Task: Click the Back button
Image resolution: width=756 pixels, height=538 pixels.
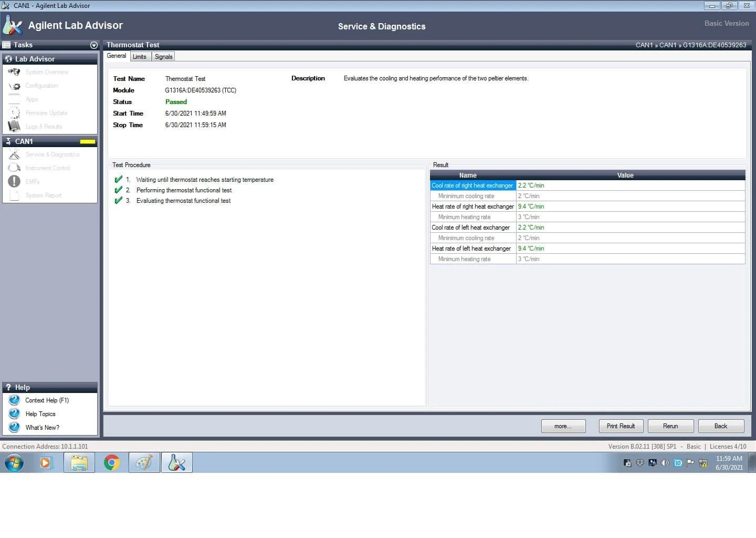Action: [721, 426]
